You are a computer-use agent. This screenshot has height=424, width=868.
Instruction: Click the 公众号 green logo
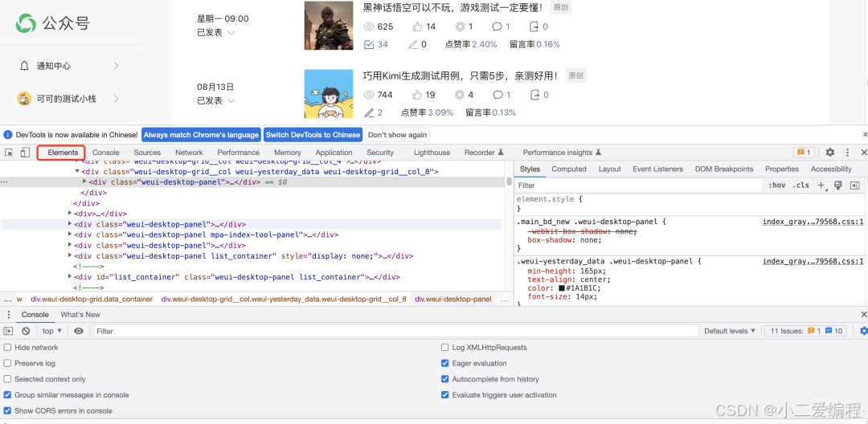tap(26, 22)
